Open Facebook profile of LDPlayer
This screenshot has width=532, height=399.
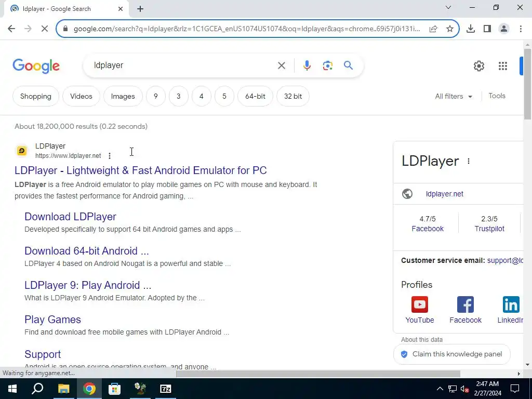[465, 310]
